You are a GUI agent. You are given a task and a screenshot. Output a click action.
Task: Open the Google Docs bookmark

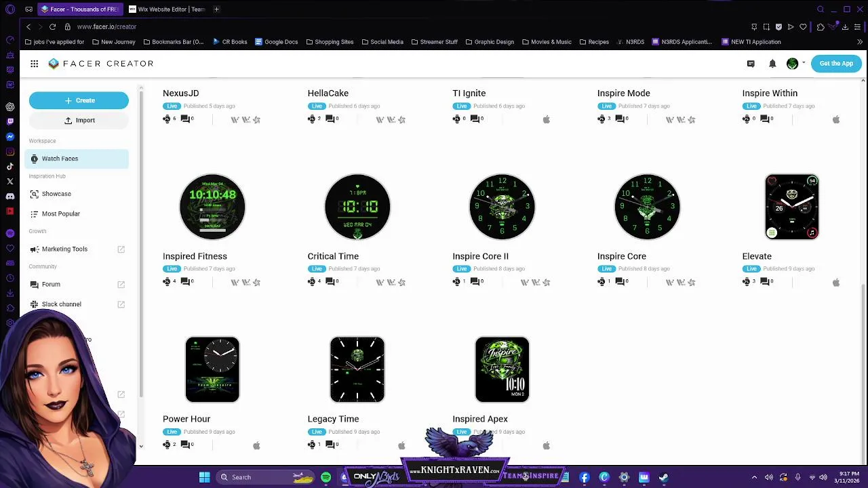coord(276,42)
